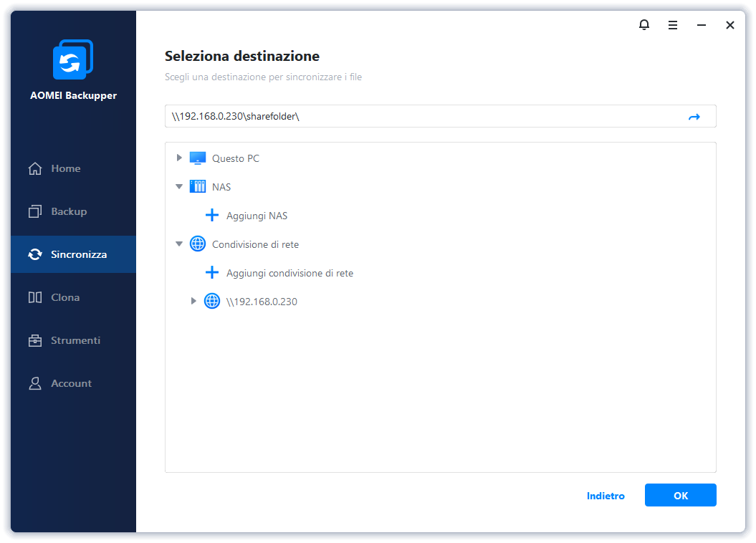Image resolution: width=756 pixels, height=543 pixels.
Task: Go back with Indietro
Action: (606, 496)
